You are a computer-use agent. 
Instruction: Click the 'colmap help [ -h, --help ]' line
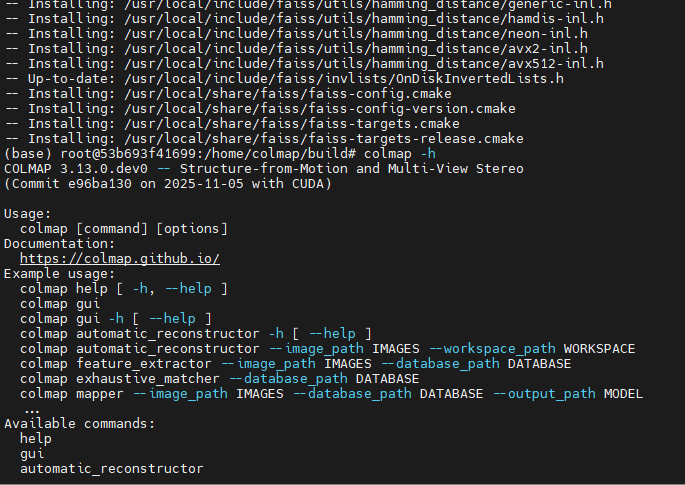[124, 289]
